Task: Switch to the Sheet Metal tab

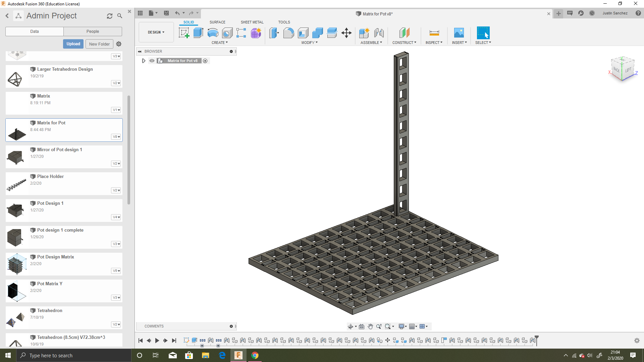Action: pyautogui.click(x=252, y=22)
